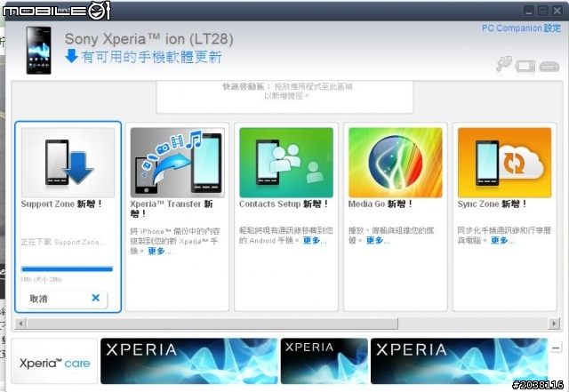Screen dimensions: 569x392
Task: Click the Support Zone 新增 title text
Action: pyautogui.click(x=61, y=204)
